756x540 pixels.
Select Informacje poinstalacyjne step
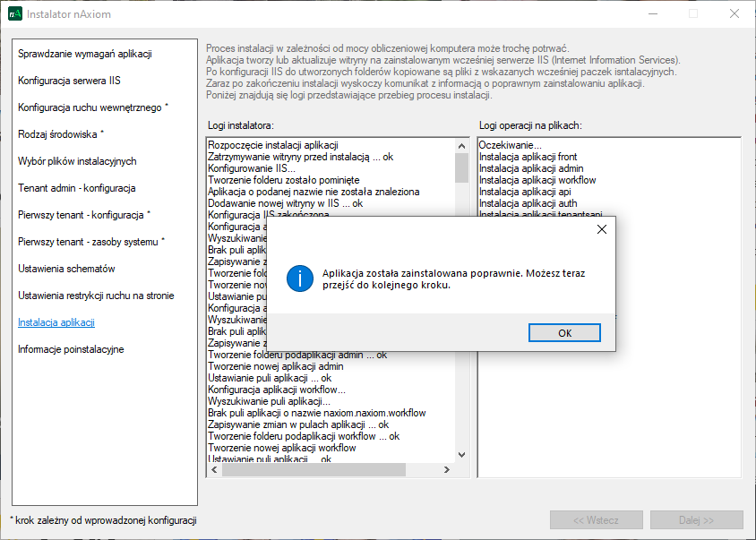pos(71,349)
